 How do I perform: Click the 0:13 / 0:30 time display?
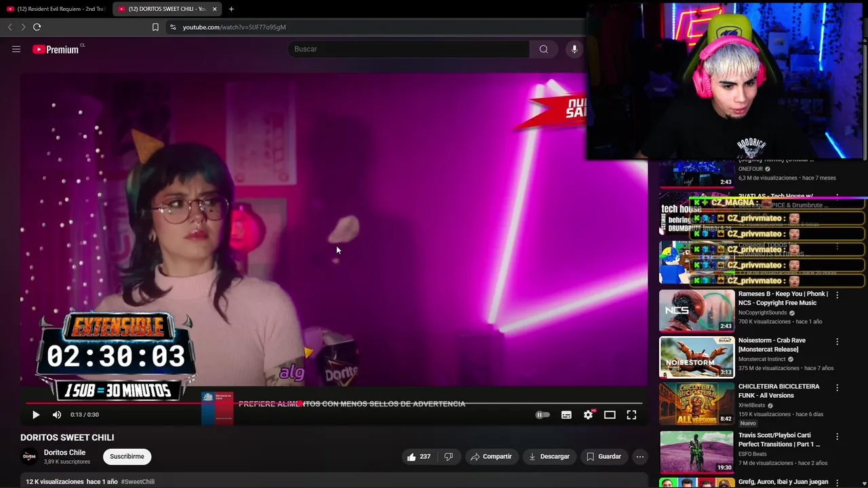pos(85,415)
